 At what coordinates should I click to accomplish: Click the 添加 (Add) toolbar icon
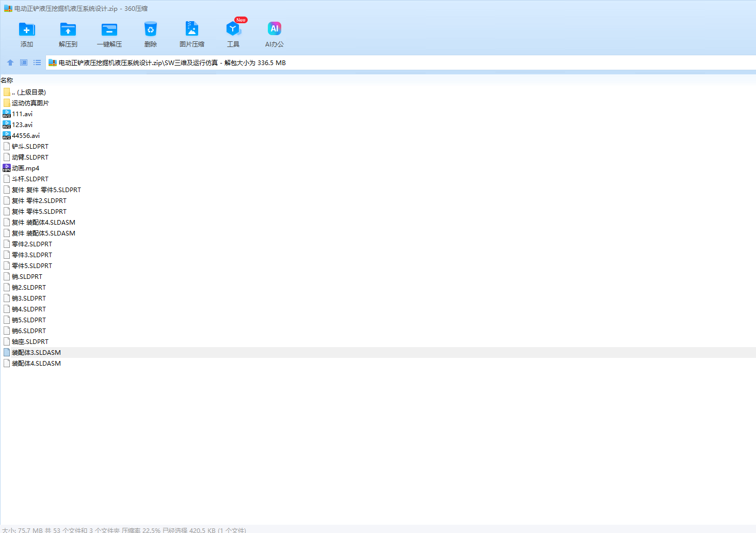coord(27,29)
